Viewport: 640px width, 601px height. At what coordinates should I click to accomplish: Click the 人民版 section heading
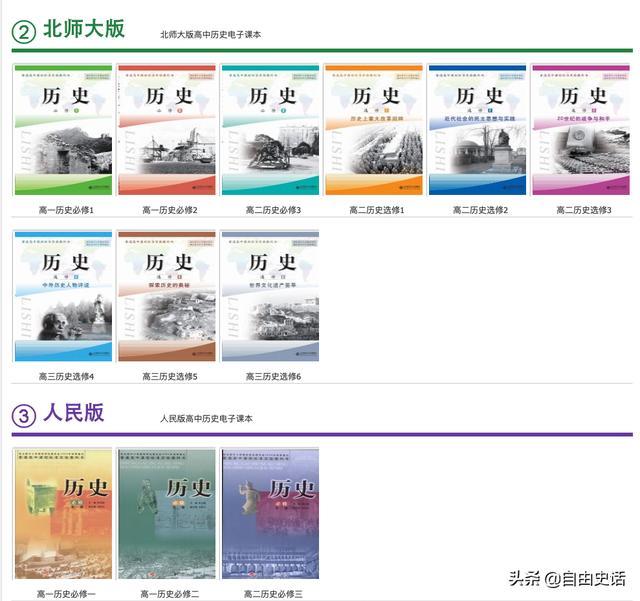coord(73,412)
